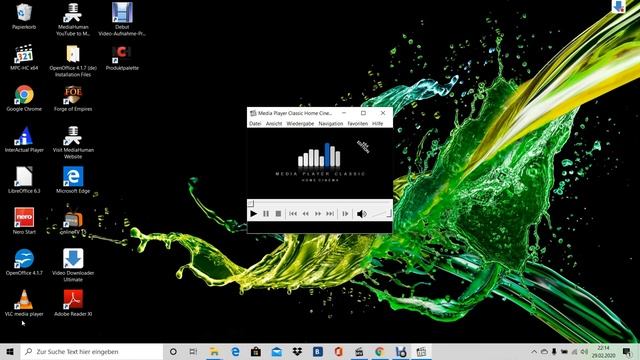Image resolution: width=640 pixels, height=360 pixels.
Task: Mute audio with the speaker icon
Action: (361, 213)
